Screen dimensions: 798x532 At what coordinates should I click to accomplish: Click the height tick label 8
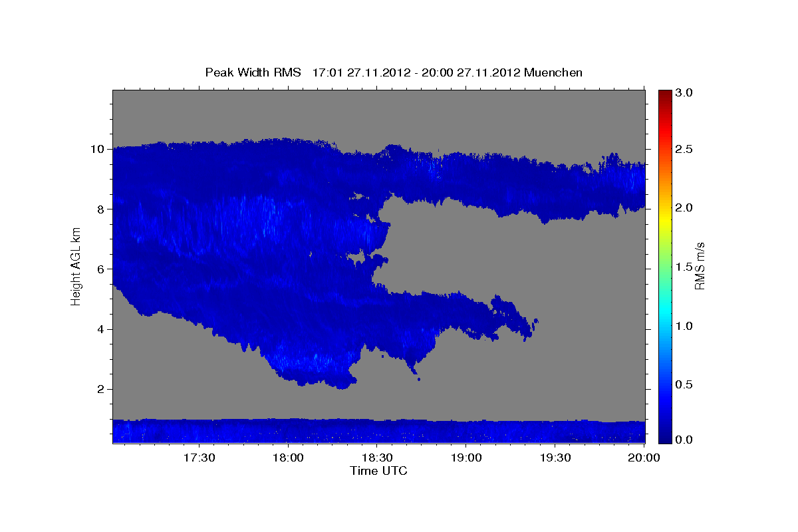[102, 209]
